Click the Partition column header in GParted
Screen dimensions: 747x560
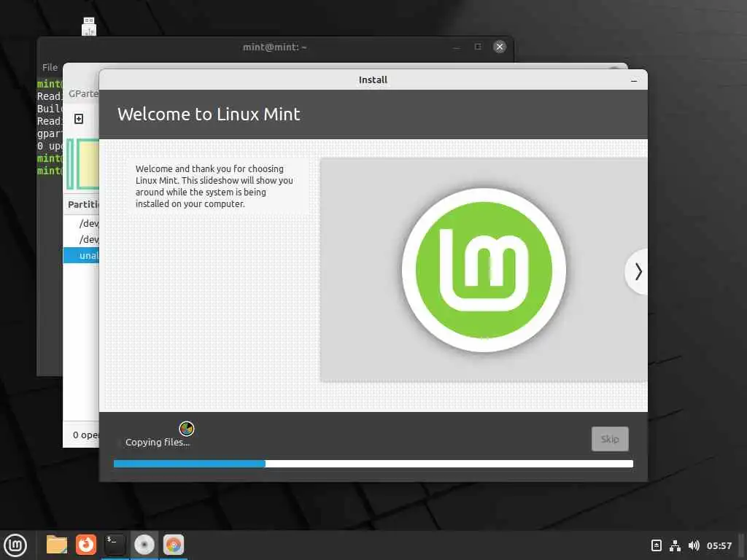83,204
